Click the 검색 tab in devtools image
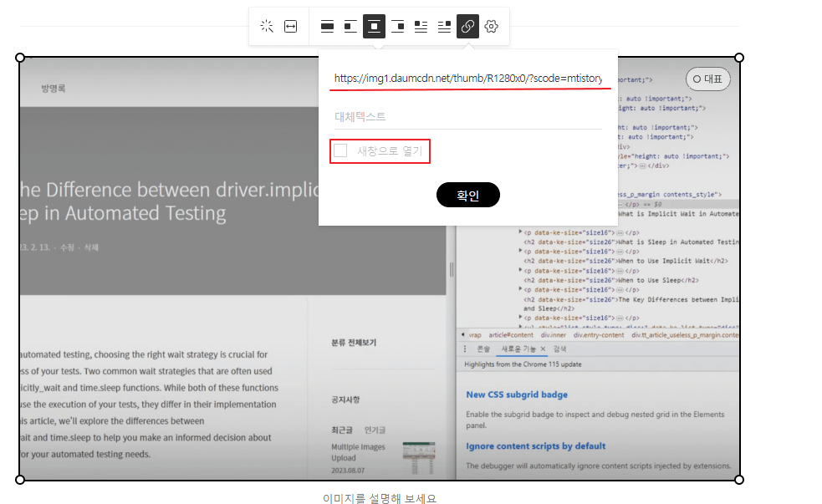This screenshot has height=504, width=822. tap(560, 349)
